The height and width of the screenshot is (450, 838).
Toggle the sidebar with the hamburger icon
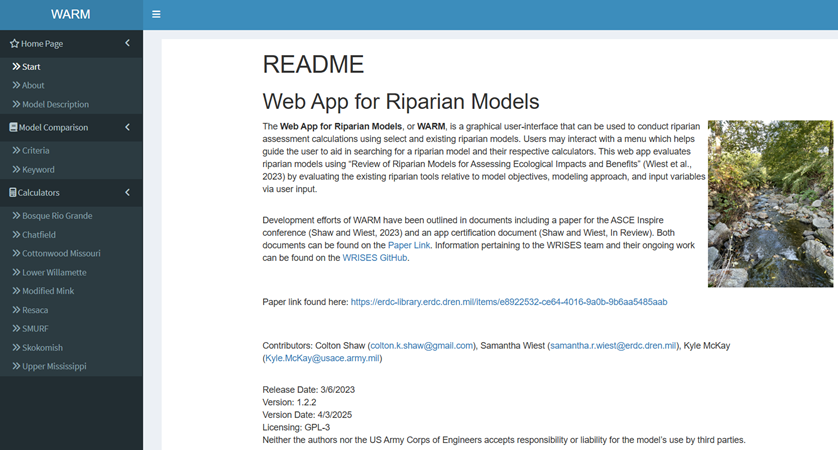pyautogui.click(x=156, y=14)
